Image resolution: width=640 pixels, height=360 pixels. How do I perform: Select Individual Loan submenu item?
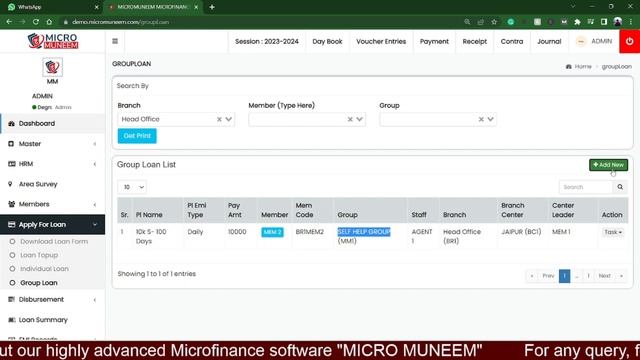click(44, 269)
